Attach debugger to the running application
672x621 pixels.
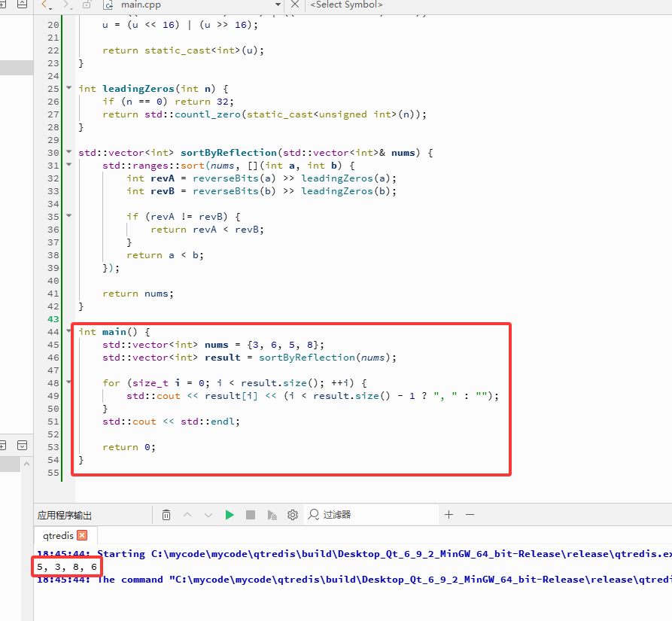tap(272, 515)
